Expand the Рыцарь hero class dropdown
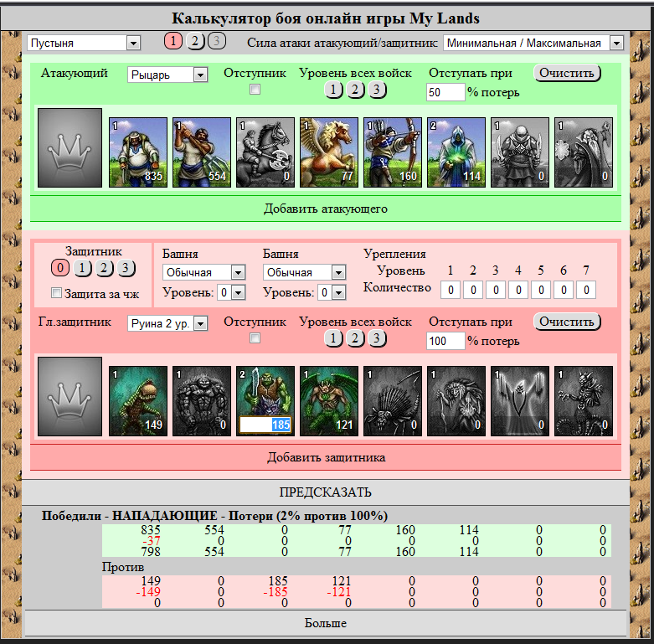This screenshot has width=654, height=644. (167, 75)
